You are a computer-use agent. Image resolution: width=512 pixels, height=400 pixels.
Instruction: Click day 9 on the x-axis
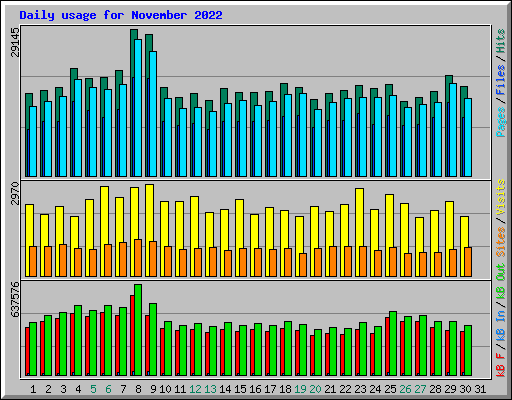click(153, 389)
